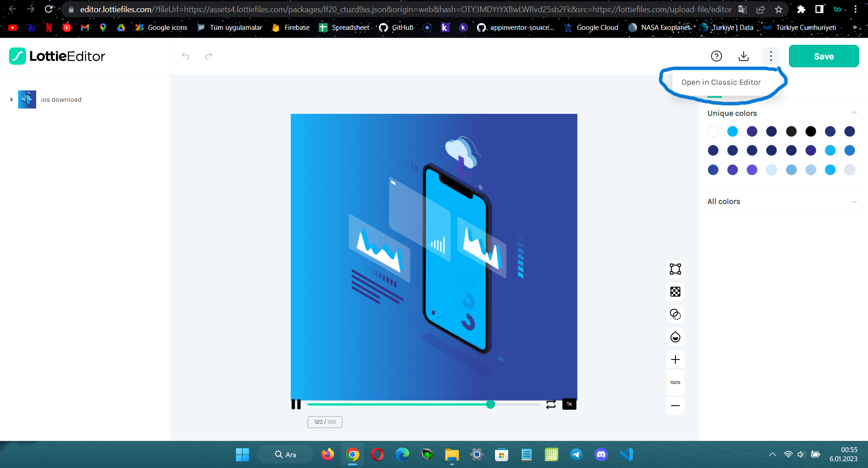Open the Chrome extensions puzzle icon
This screenshot has width=868, height=468.
(801, 9)
